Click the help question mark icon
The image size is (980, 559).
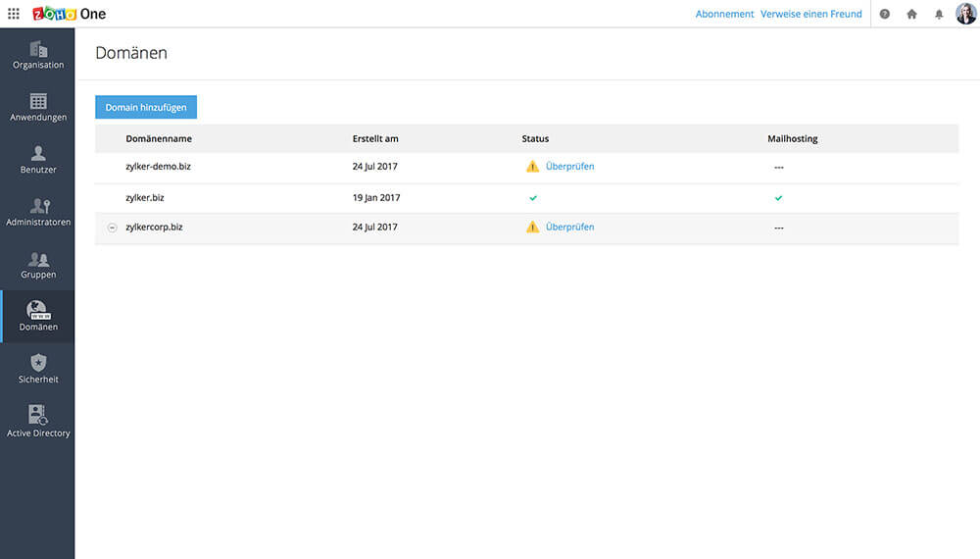[x=885, y=14]
